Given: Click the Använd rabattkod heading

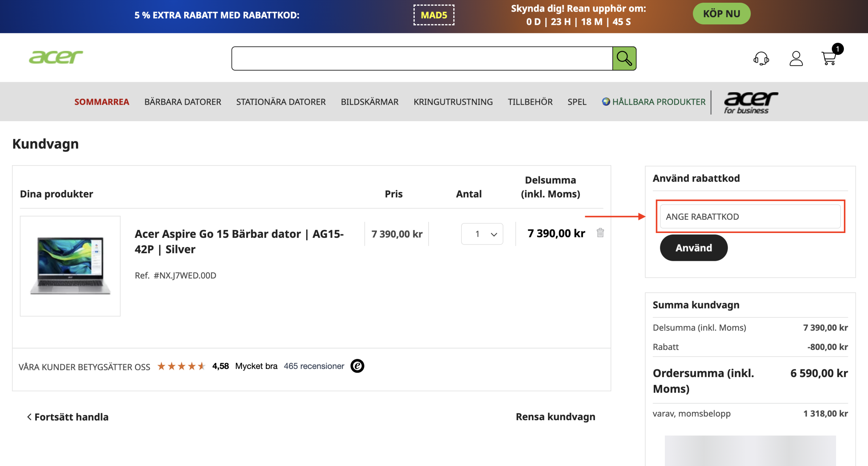Looking at the screenshot, I should pos(696,178).
